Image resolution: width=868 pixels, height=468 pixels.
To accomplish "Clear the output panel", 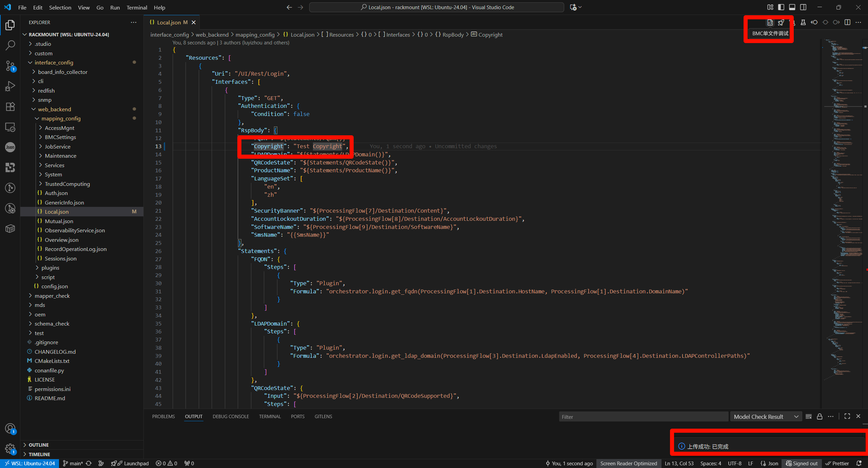I will [809, 416].
